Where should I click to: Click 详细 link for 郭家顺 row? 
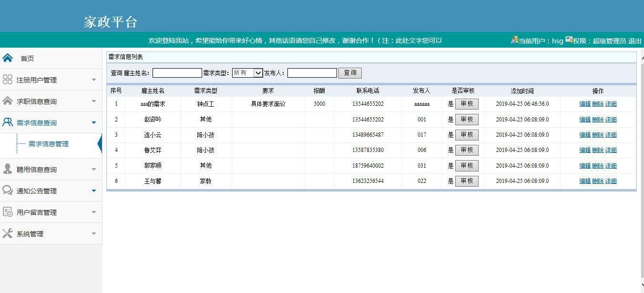point(611,166)
